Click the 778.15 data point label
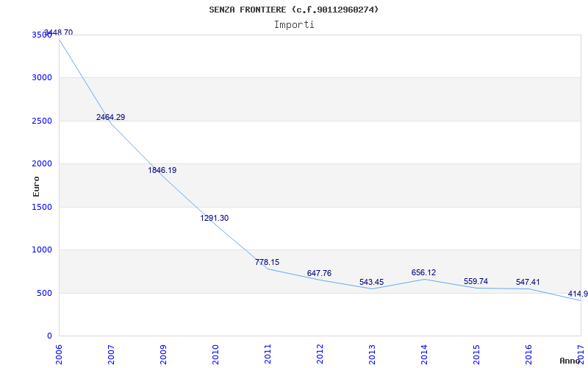588x368 pixels. 267,262
